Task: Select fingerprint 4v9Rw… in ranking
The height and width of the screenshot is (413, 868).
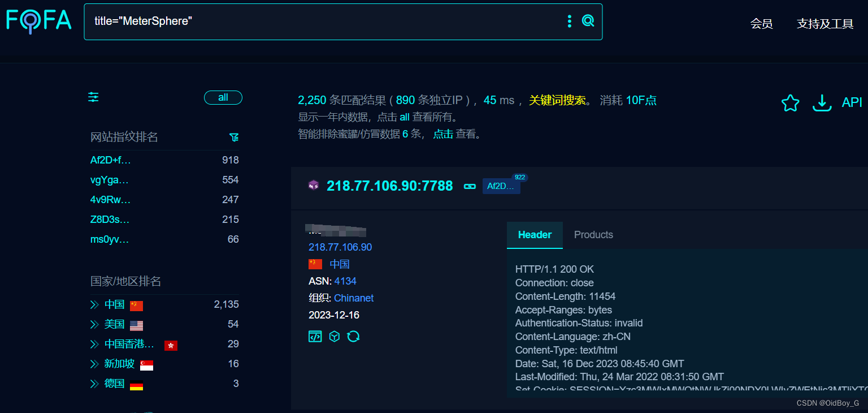Action: (110, 200)
